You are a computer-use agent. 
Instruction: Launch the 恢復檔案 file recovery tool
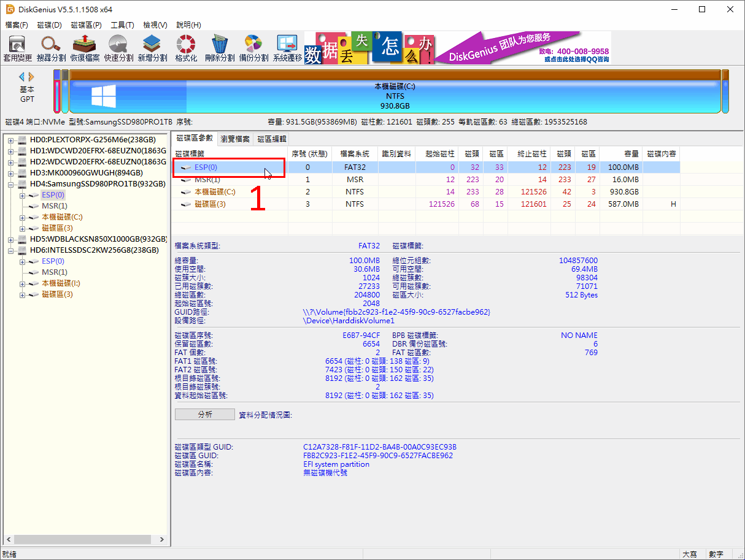click(85, 49)
